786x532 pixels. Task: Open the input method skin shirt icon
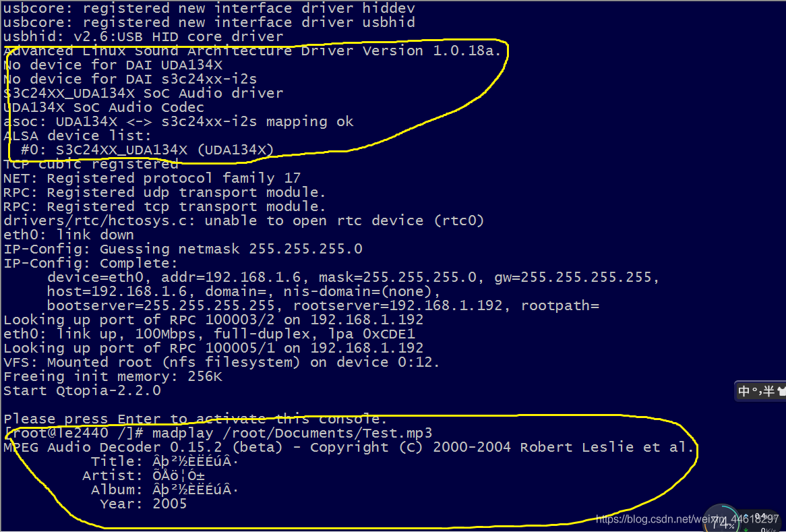click(781, 391)
